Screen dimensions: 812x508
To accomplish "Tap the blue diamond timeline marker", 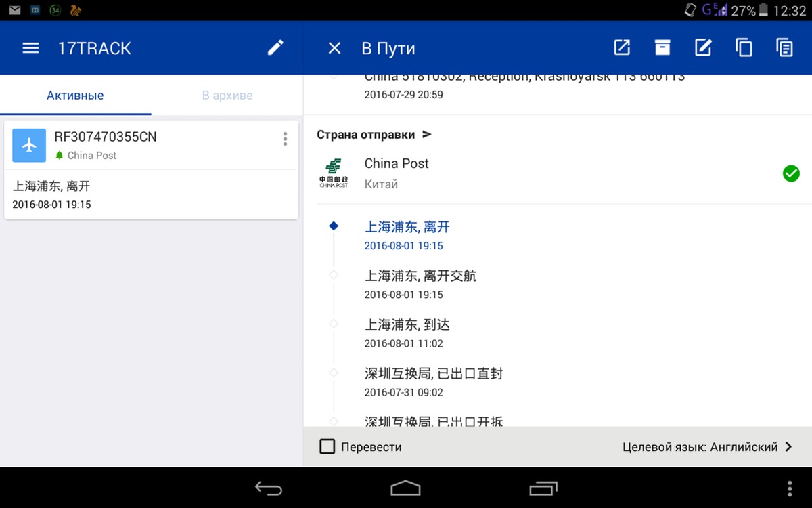I will [x=334, y=226].
